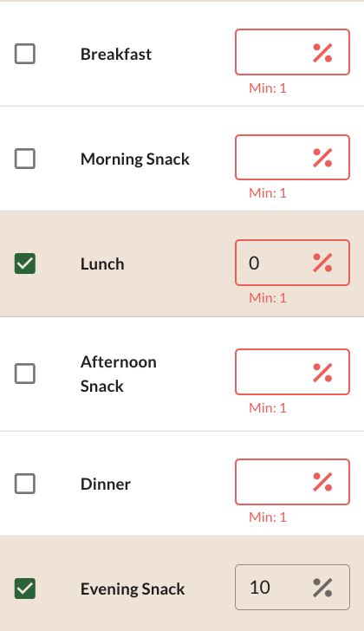Click the Evening Snack input showing 10

pos(292,587)
